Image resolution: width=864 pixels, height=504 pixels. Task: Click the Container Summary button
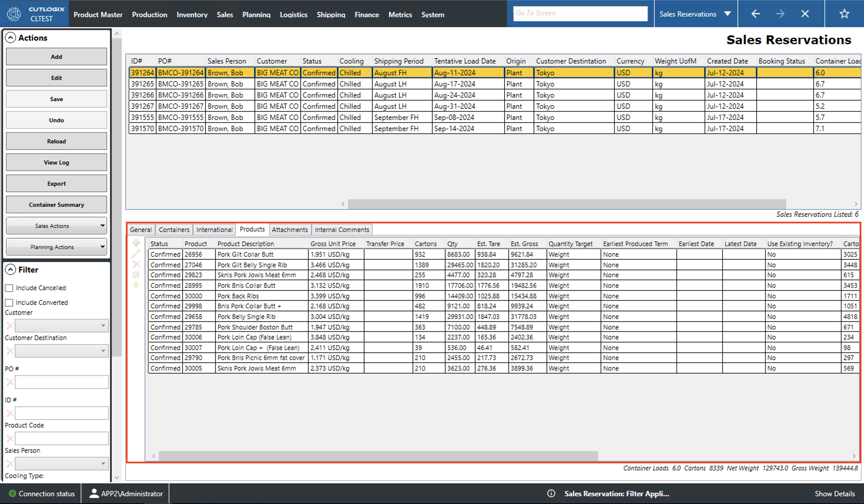pyautogui.click(x=56, y=204)
